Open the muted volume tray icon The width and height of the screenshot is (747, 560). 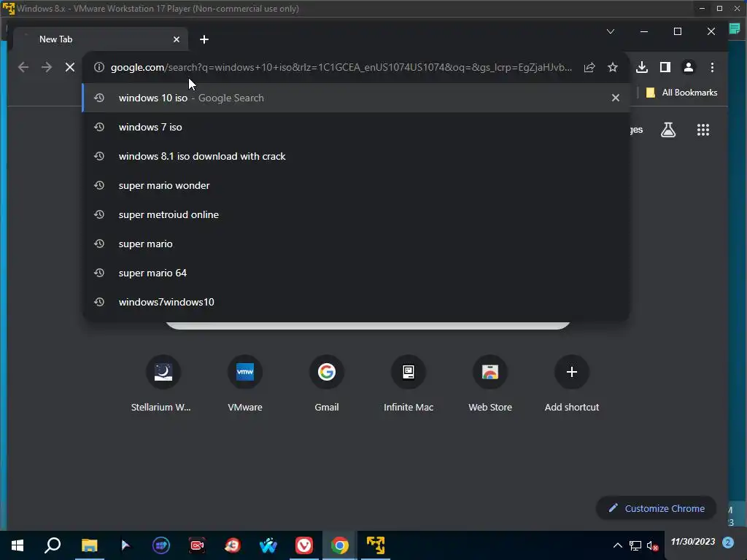(x=652, y=545)
